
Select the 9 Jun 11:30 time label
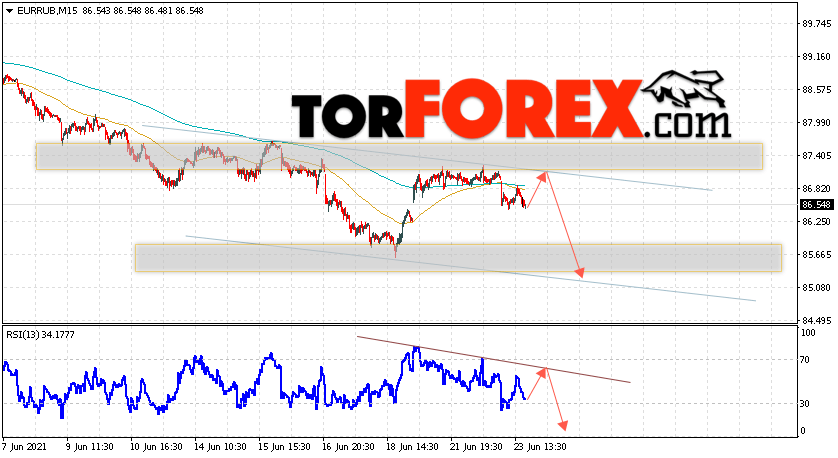pos(90,446)
